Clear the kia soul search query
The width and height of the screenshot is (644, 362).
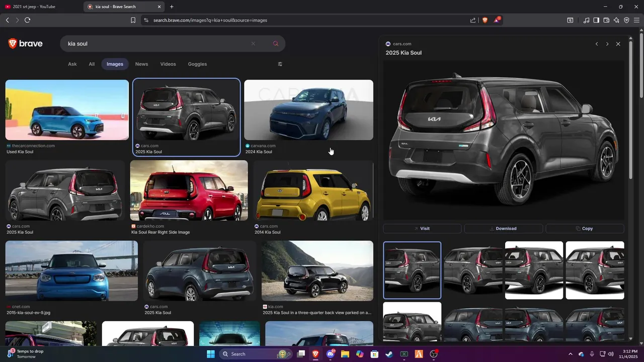click(253, 44)
